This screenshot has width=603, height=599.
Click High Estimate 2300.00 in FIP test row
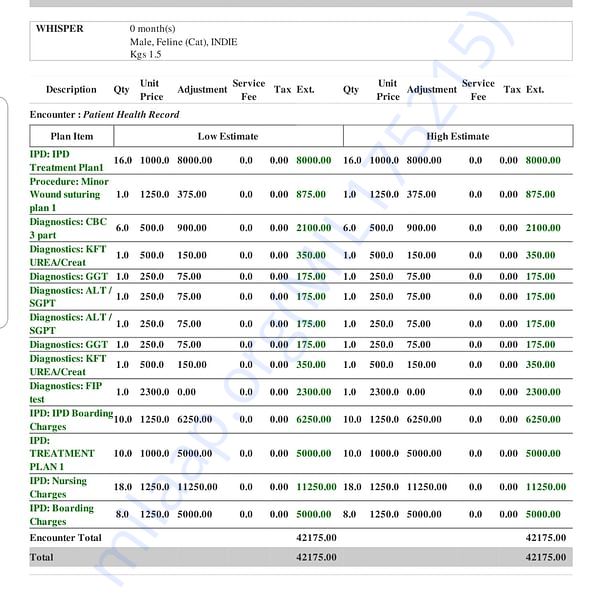543,392
